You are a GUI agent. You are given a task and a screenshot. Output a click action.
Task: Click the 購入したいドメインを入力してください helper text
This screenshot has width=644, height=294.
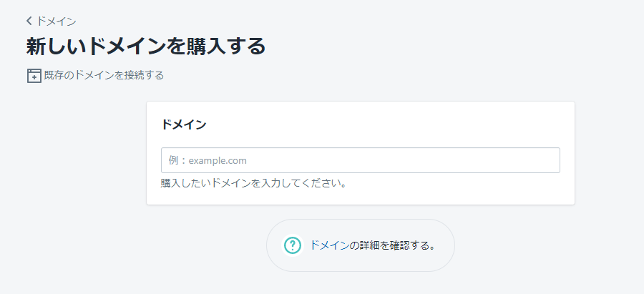tap(253, 183)
